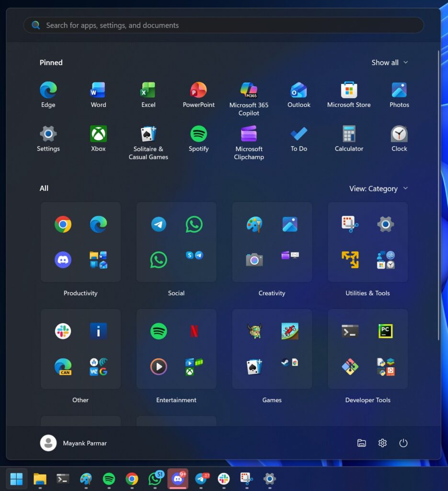Open Microsoft 365 Copilot

(249, 89)
